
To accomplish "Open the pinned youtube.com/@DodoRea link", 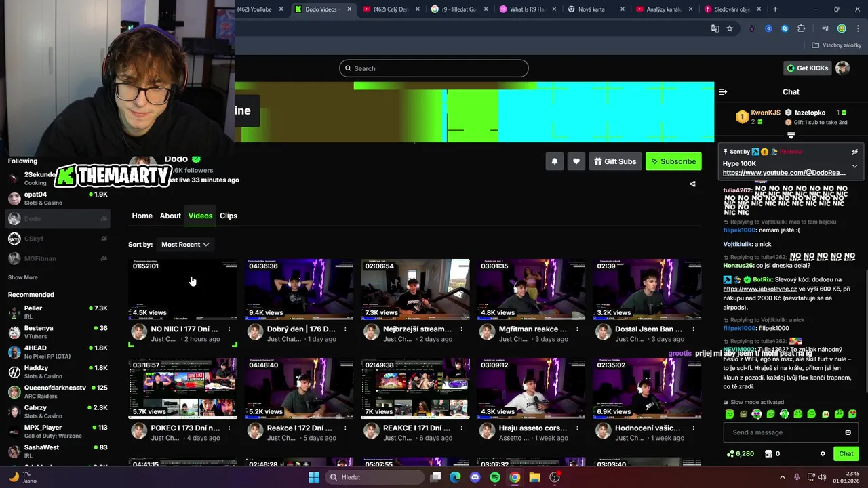I will [x=784, y=173].
